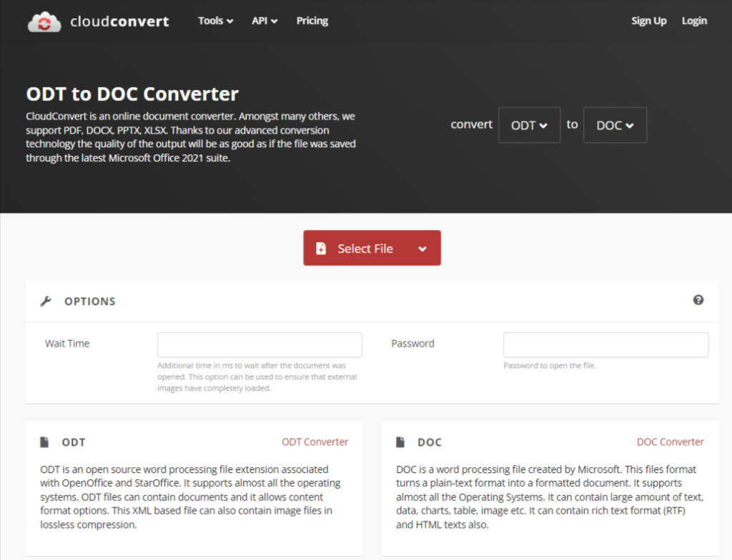This screenshot has height=560, width=732.
Task: Expand the API menu chevron
Action: tap(276, 21)
